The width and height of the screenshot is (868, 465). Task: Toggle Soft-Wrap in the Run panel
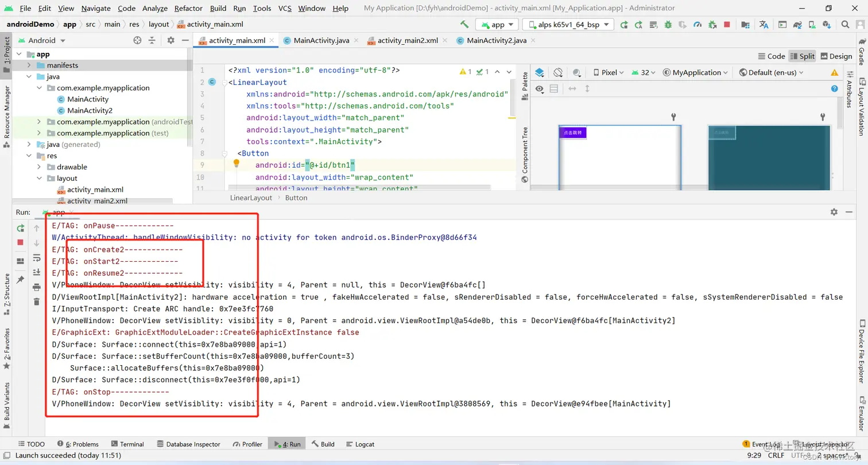pyautogui.click(x=37, y=257)
